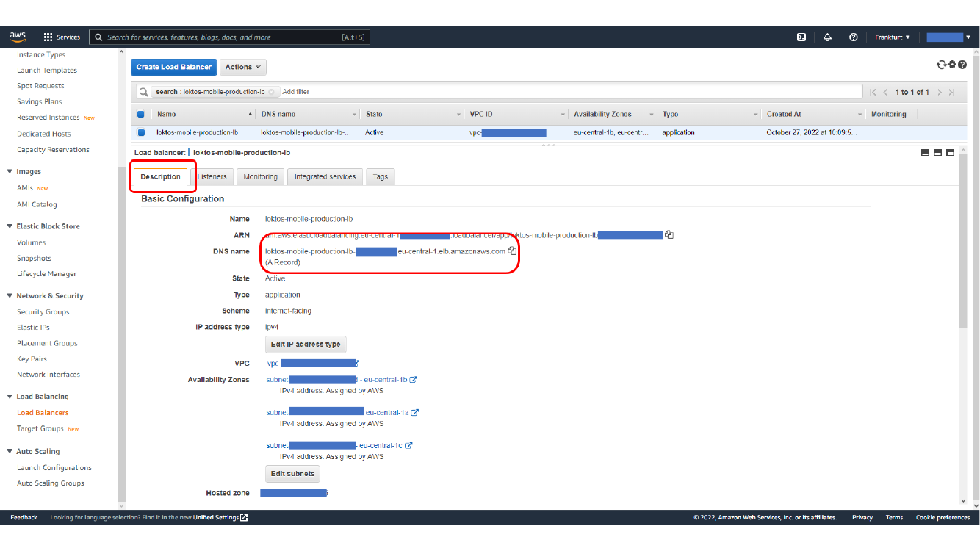Open the notifications bell
This screenshot has height=551, width=980.
point(828,37)
